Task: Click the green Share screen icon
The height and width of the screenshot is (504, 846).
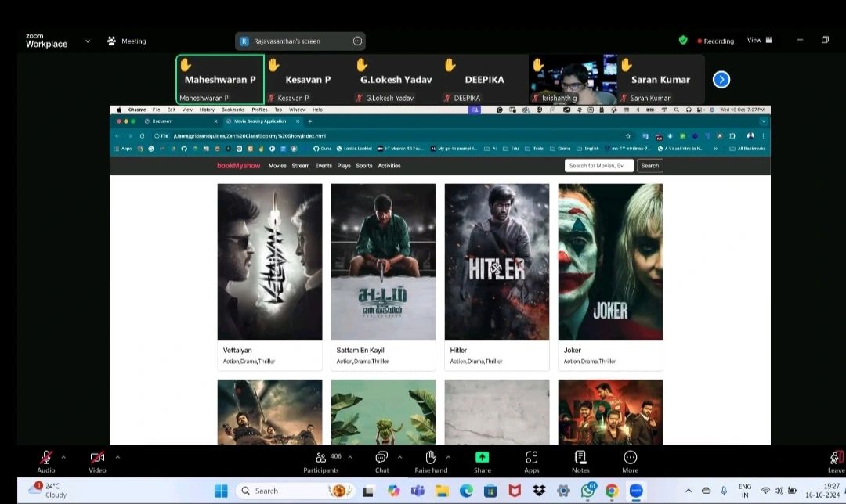Action: point(483,458)
